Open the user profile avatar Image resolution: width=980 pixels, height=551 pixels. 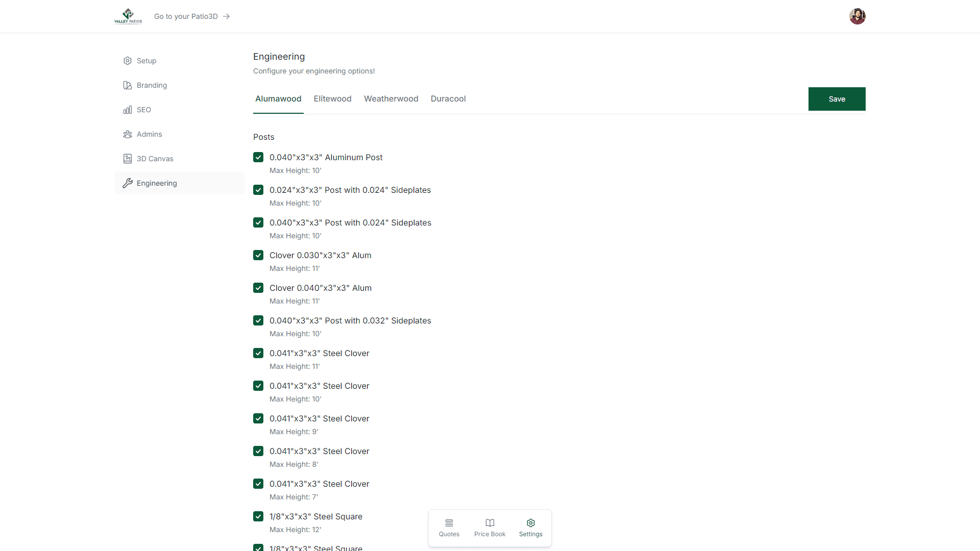tap(857, 16)
